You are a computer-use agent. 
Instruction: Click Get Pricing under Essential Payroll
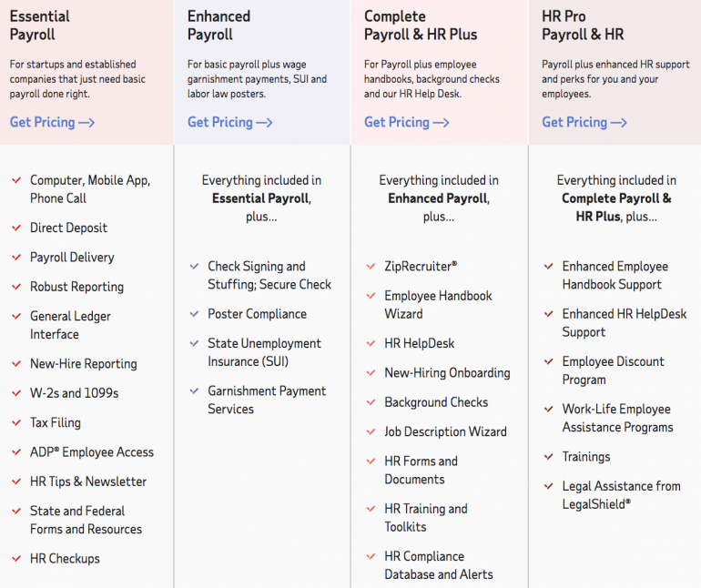[x=52, y=122]
